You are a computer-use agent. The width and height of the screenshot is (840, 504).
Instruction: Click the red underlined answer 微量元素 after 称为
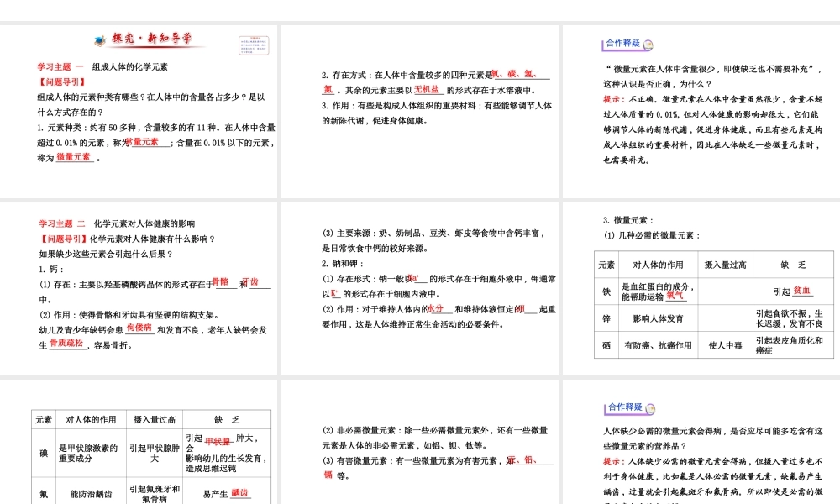74,157
